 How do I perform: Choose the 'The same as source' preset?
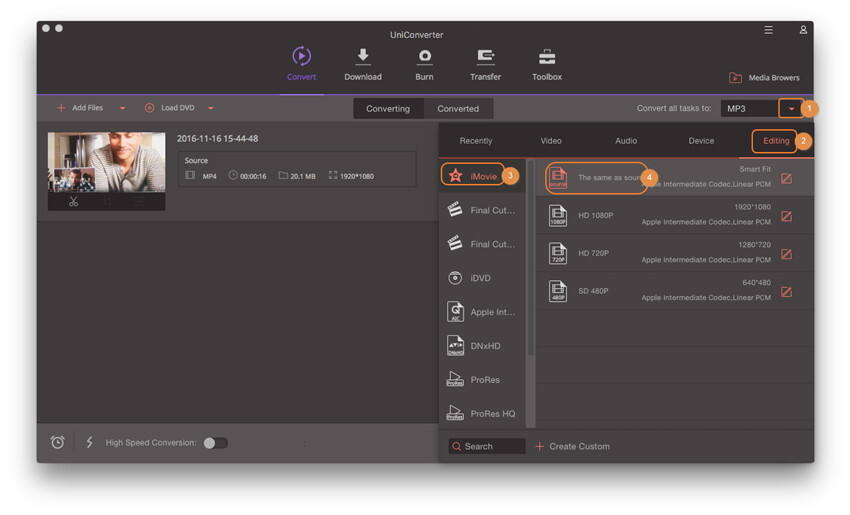click(674, 177)
